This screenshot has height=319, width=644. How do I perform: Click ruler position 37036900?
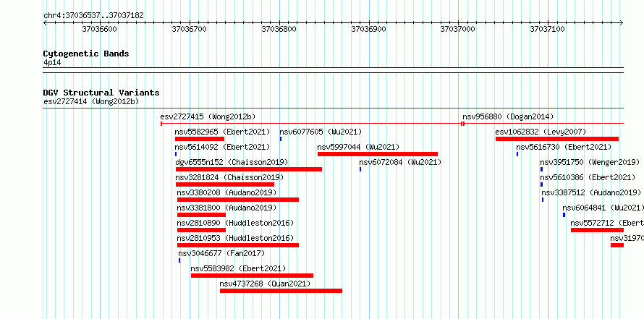[x=369, y=29]
